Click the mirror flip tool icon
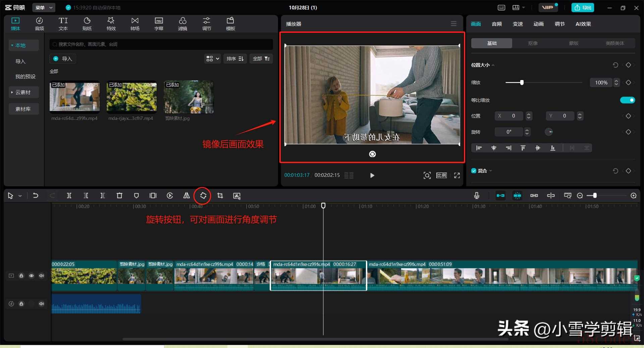 (x=186, y=196)
